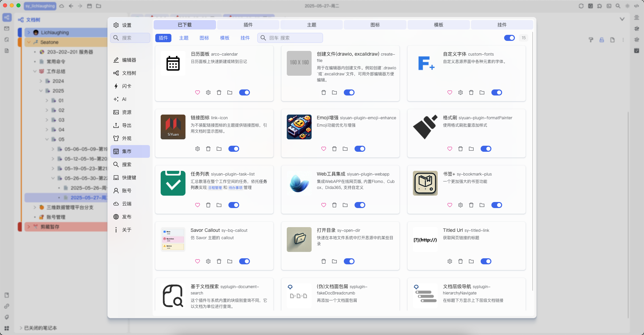This screenshot has width=644, height=335.
Task: Toggle the master plugin switch beside the 15 badge
Action: tap(509, 38)
